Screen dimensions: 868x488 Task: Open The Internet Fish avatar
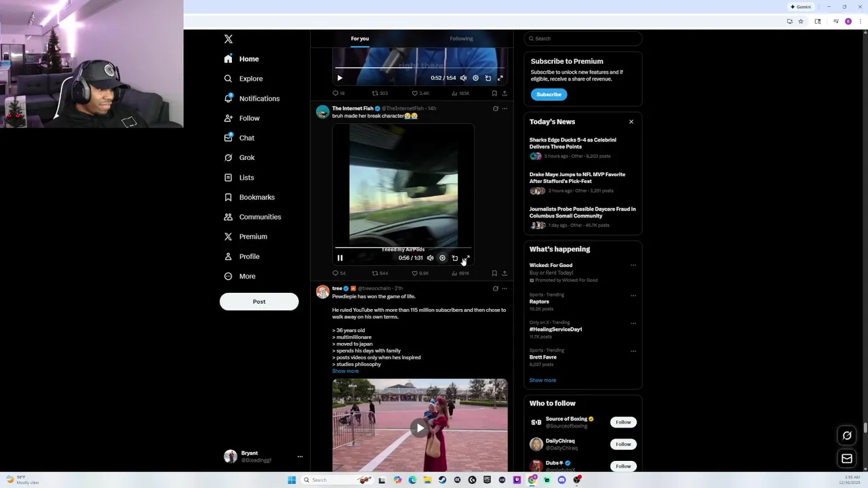pyautogui.click(x=323, y=112)
